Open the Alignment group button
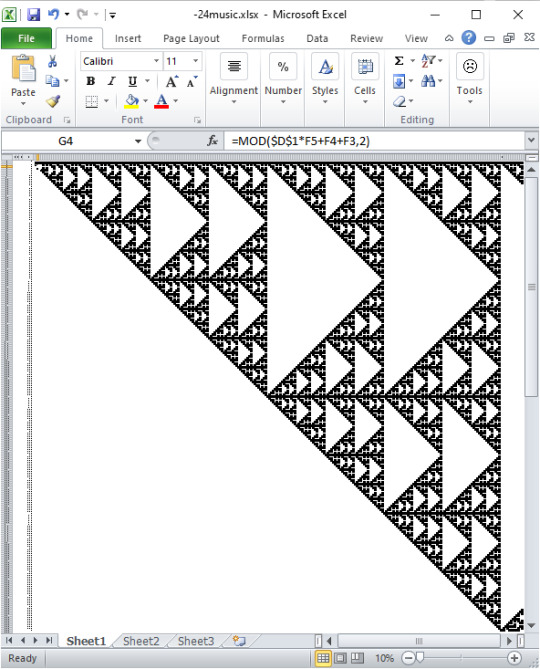This screenshot has width=540, height=669. [x=234, y=79]
